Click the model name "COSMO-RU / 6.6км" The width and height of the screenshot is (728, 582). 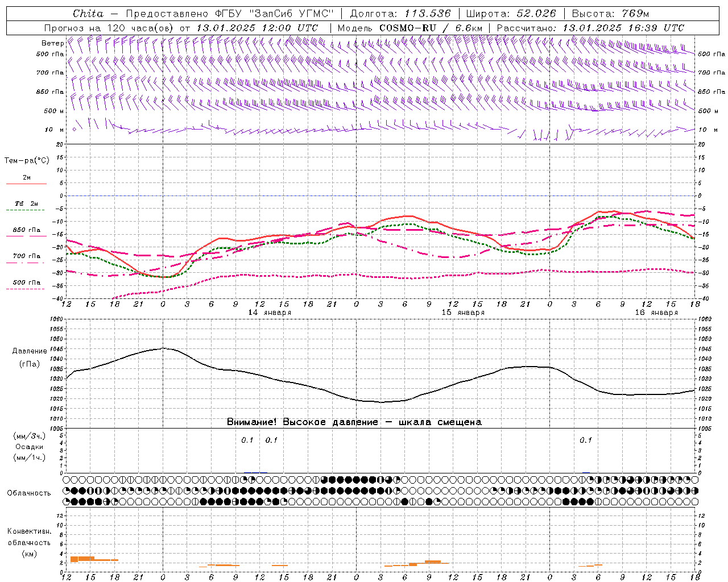pos(431,28)
